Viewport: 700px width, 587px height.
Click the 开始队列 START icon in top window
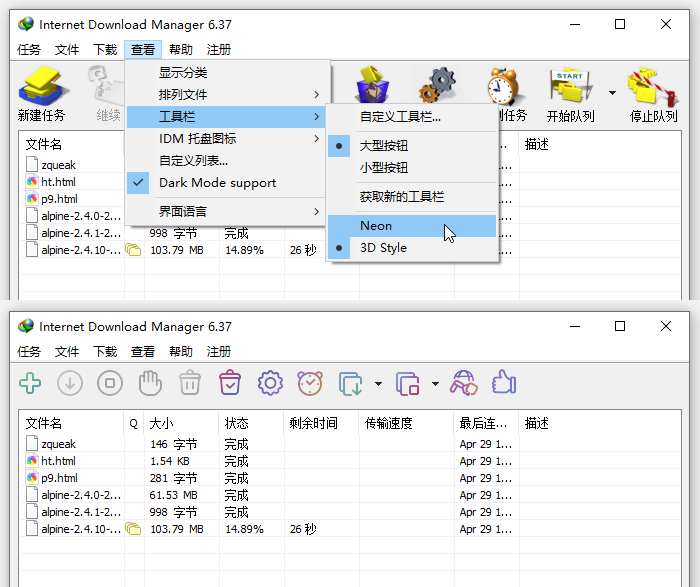point(571,85)
